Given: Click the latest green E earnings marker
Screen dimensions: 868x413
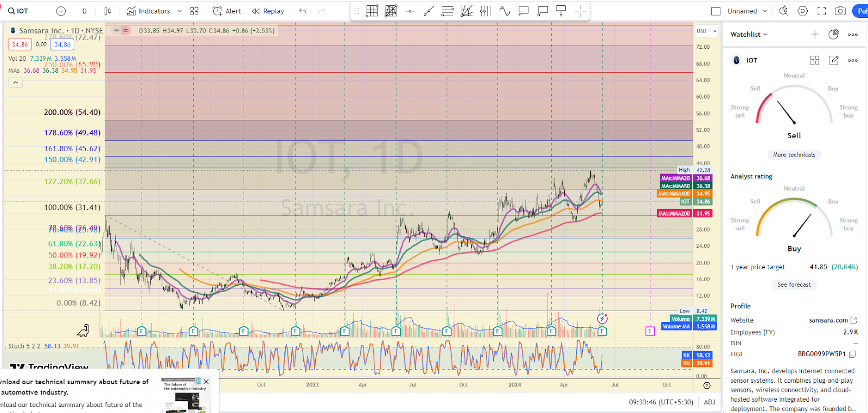Looking at the screenshot, I should click(x=602, y=331).
